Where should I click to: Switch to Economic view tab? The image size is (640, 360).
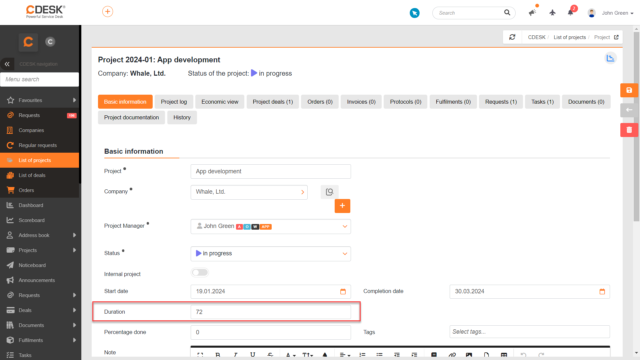(220, 102)
